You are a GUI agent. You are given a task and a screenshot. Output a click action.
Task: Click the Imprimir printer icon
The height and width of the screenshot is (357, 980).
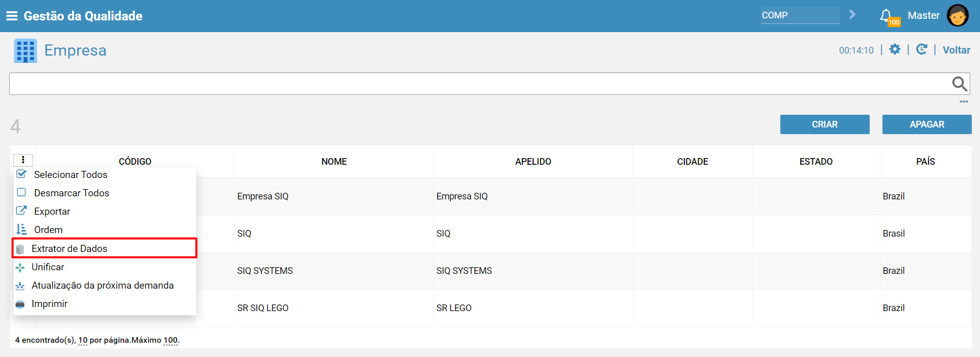point(20,304)
